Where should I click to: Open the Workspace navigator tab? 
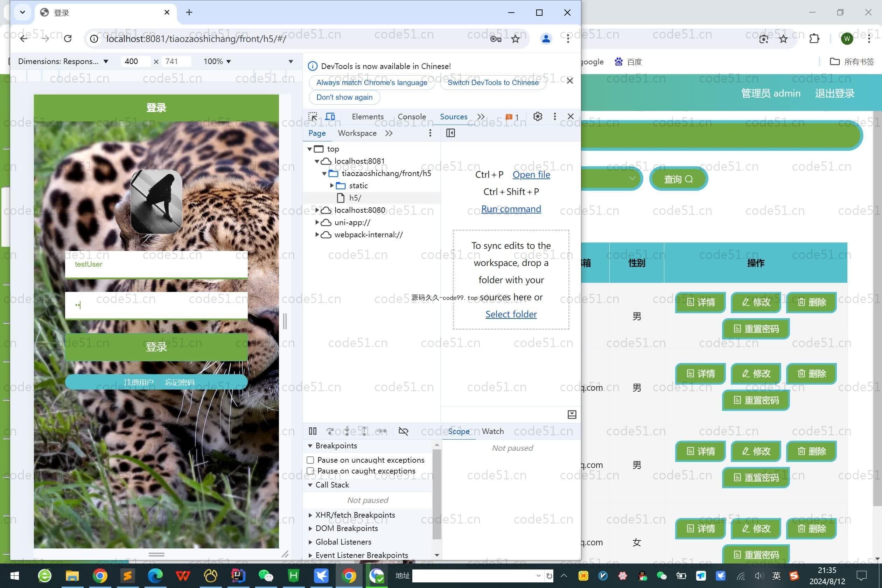tap(357, 133)
